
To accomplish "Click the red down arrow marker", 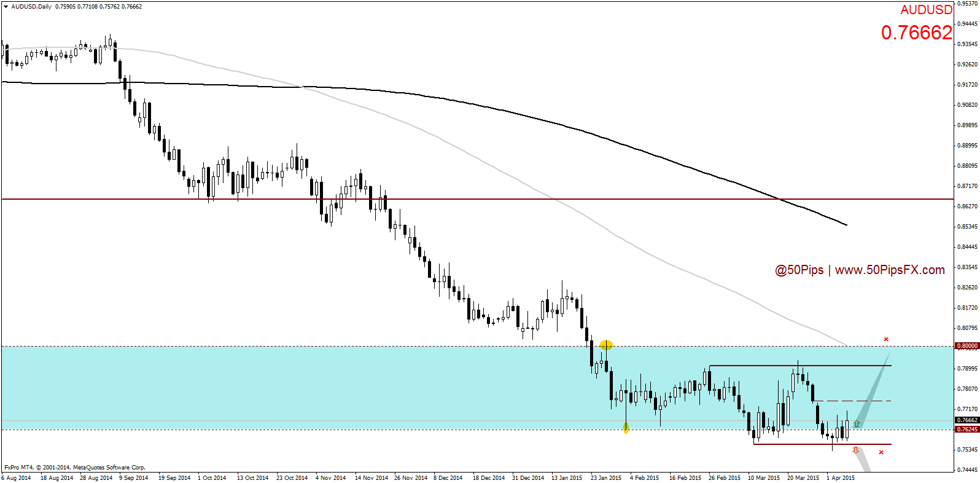I will tap(856, 450).
